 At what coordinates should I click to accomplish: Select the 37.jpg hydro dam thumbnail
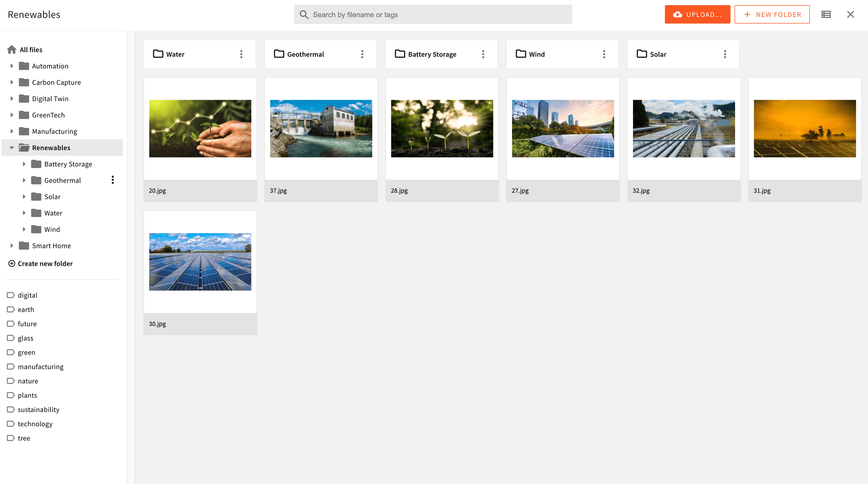coord(321,129)
